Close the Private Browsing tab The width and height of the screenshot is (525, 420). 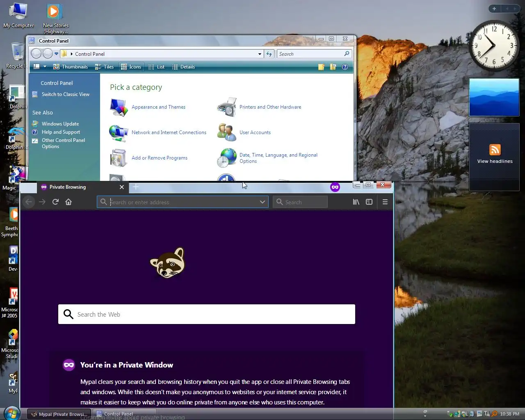pos(122,187)
